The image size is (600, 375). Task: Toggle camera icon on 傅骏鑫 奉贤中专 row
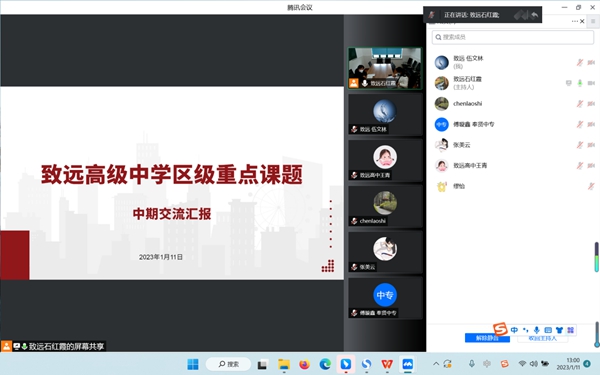(x=591, y=124)
